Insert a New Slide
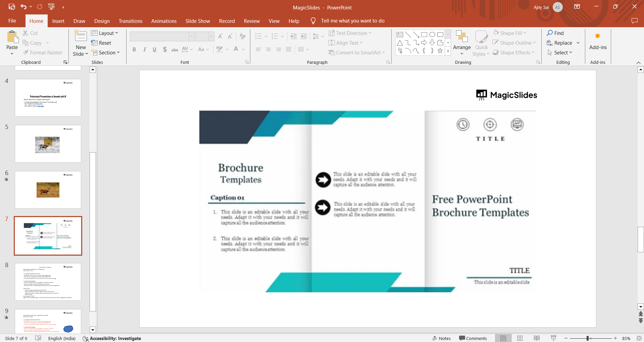The image size is (644, 342). pyautogui.click(x=81, y=36)
